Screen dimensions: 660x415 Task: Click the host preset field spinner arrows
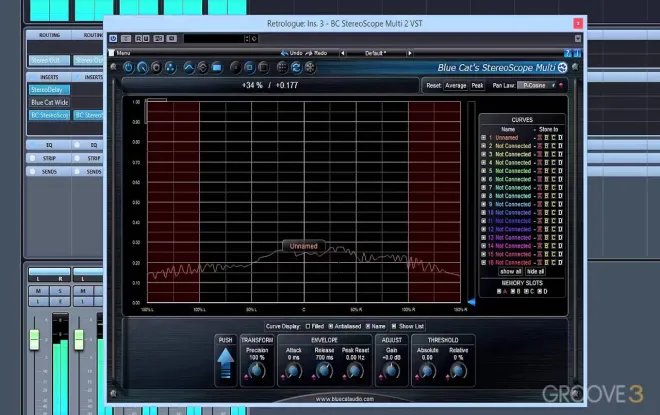click(247, 38)
